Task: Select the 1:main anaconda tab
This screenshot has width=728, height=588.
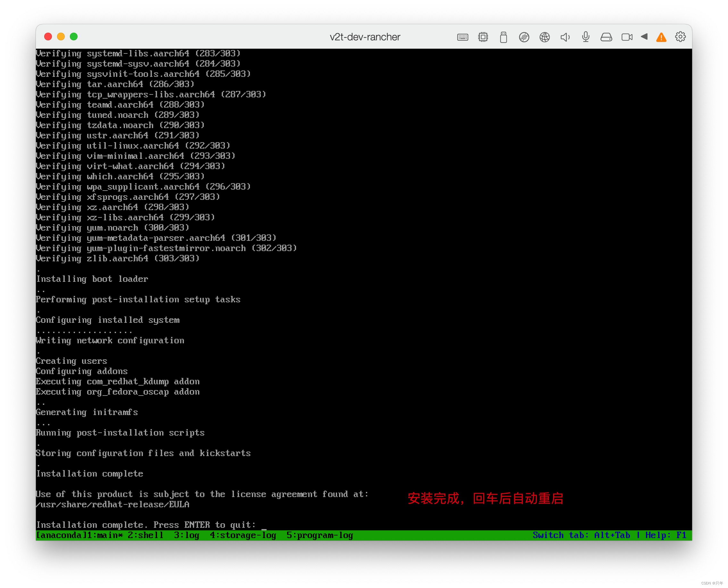Action: [105, 535]
